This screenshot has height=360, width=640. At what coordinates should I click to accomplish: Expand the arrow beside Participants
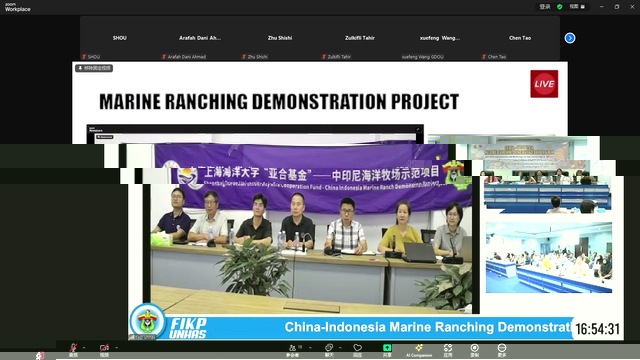pos(310,348)
